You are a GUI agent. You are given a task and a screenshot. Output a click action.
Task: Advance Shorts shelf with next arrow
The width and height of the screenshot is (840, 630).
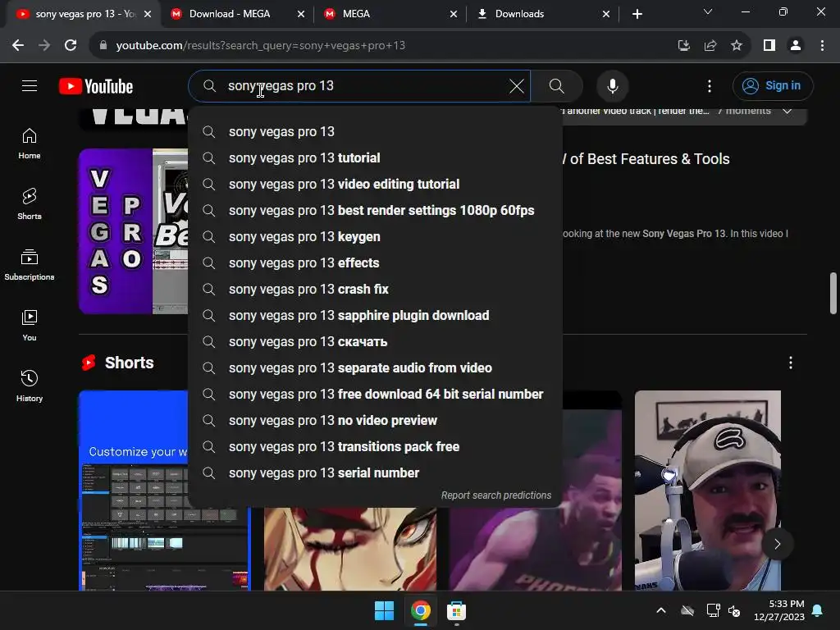[778, 545]
